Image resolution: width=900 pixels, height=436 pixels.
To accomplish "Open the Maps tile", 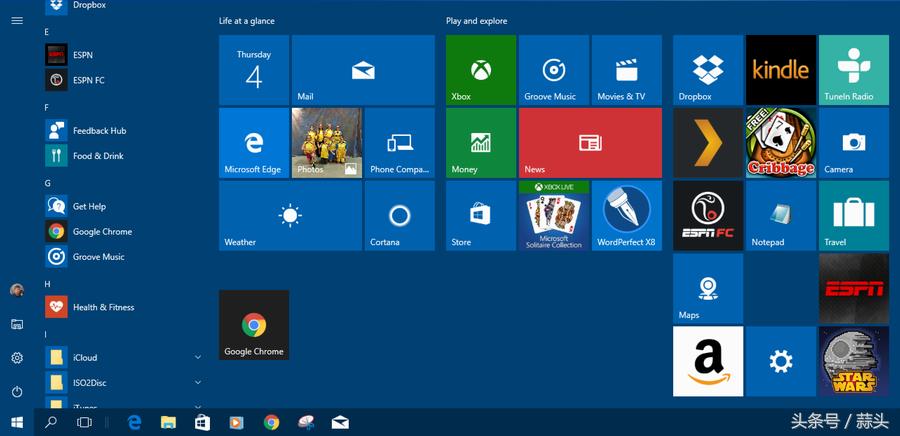I will pyautogui.click(x=708, y=289).
